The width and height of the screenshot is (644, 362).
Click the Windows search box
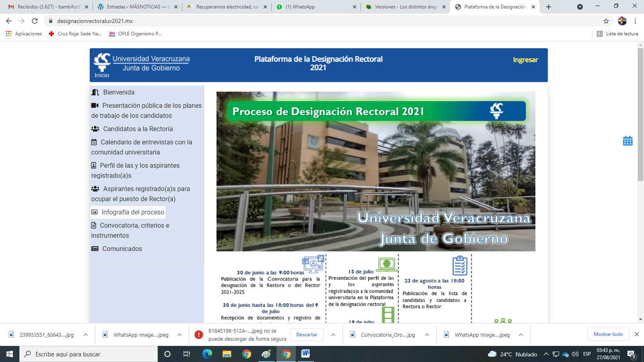pyautogui.click(x=89, y=354)
